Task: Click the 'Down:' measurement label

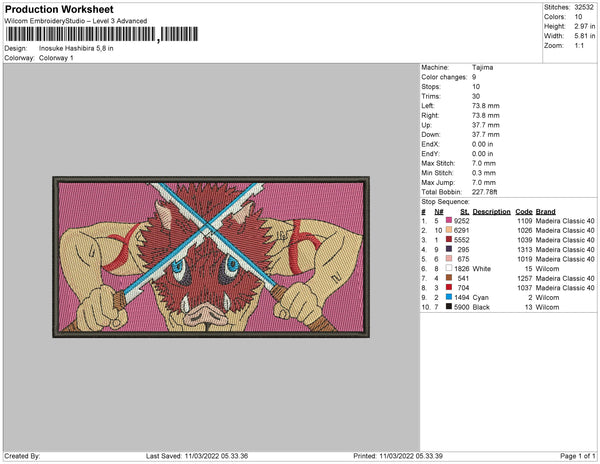Action: [x=431, y=134]
